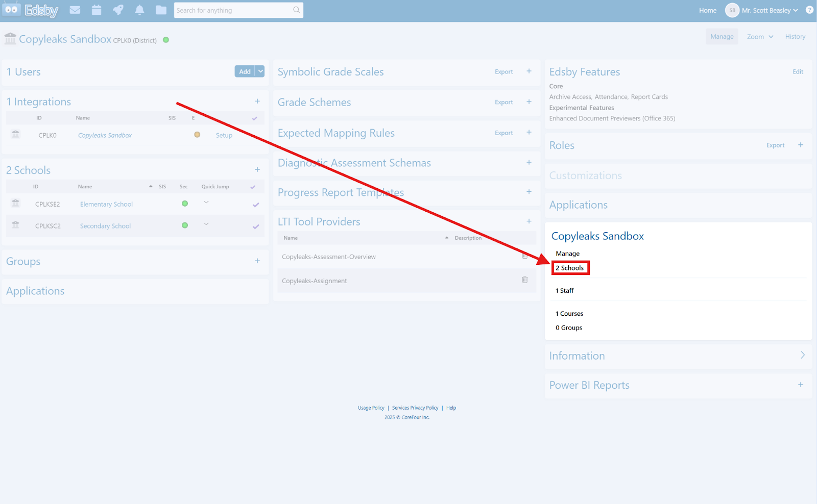The height and width of the screenshot is (504, 817).
Task: Export Grade Schemes
Action: [x=504, y=103]
